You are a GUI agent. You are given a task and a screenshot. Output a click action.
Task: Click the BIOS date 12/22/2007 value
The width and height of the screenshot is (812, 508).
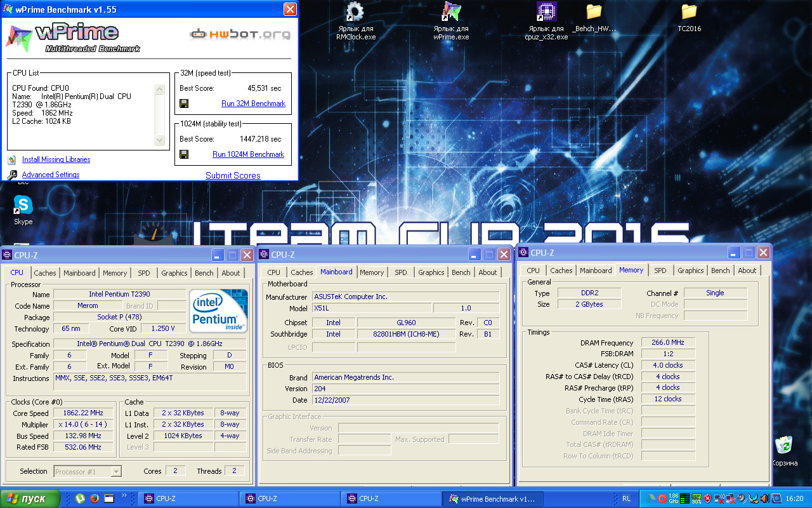tap(406, 400)
